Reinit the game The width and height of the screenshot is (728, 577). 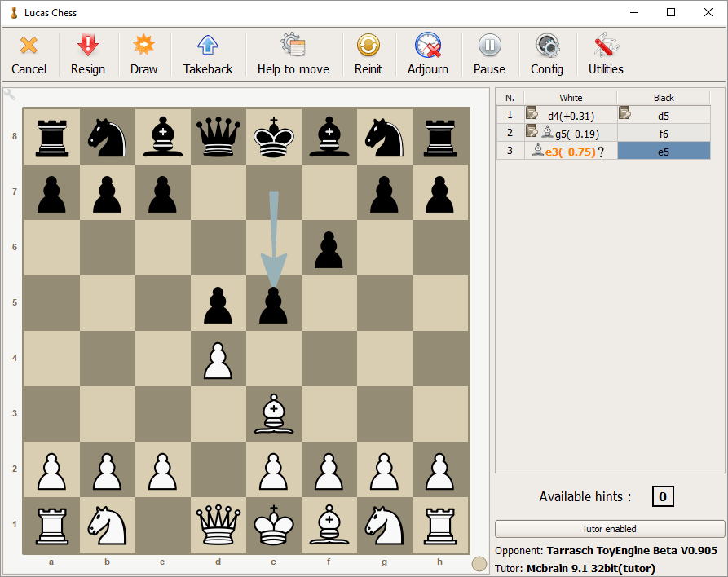tap(368, 55)
